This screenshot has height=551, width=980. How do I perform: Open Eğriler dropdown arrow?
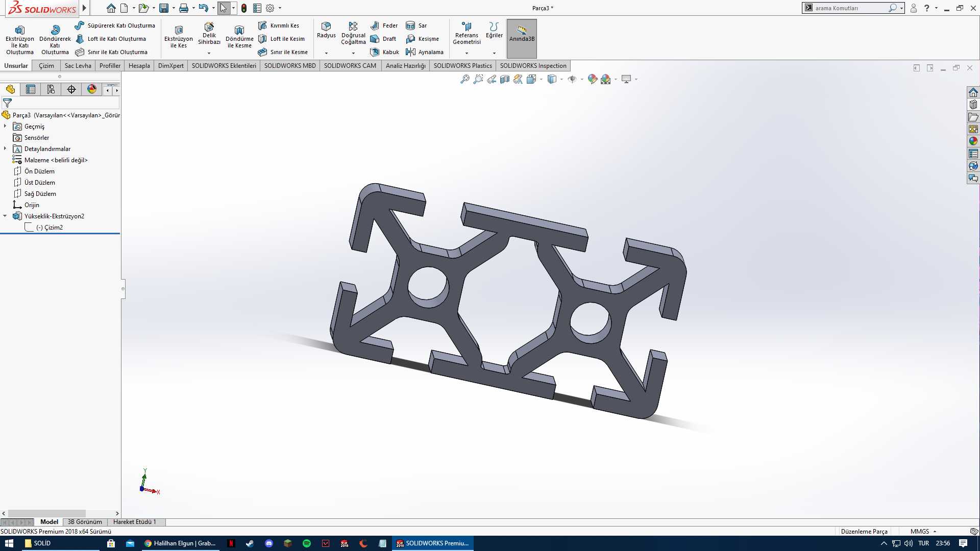[x=494, y=53]
